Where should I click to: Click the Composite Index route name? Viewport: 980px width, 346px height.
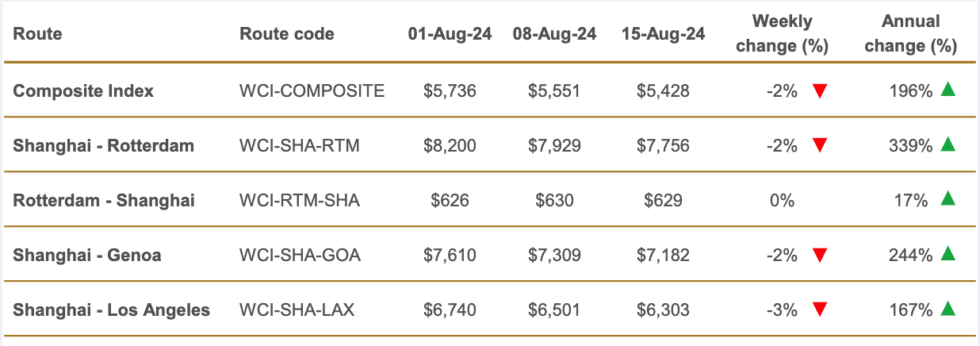coord(83,91)
